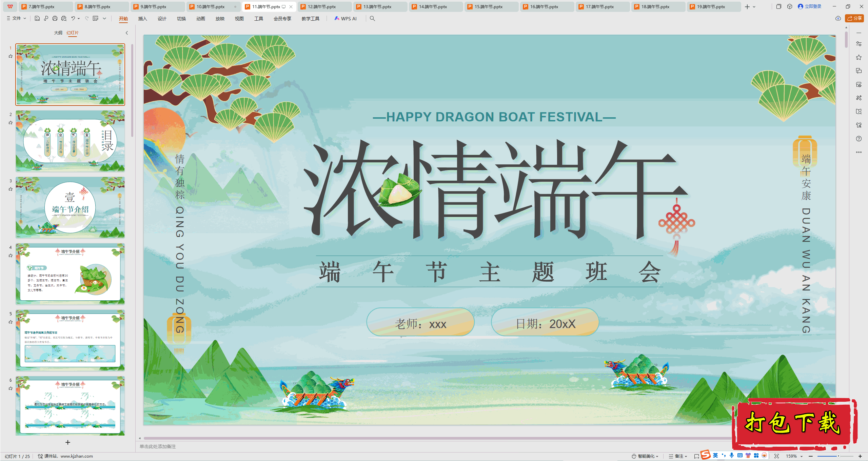
Task: Open the 插入 ribbon tab
Action: tap(142, 19)
